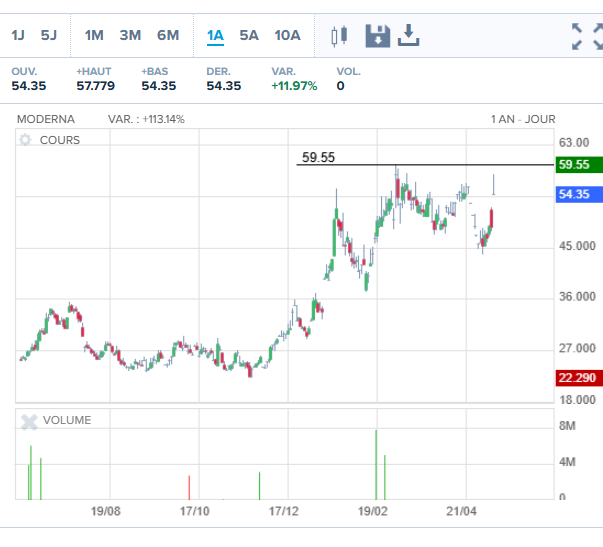Click the download chart icon
Image resolution: width=603 pixels, height=547 pixels.
pos(408,35)
